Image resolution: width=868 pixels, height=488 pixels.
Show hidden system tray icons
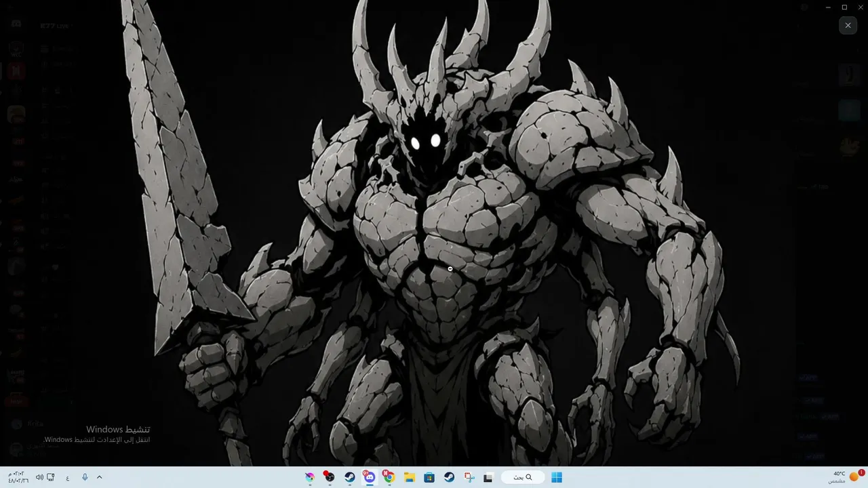point(99,477)
